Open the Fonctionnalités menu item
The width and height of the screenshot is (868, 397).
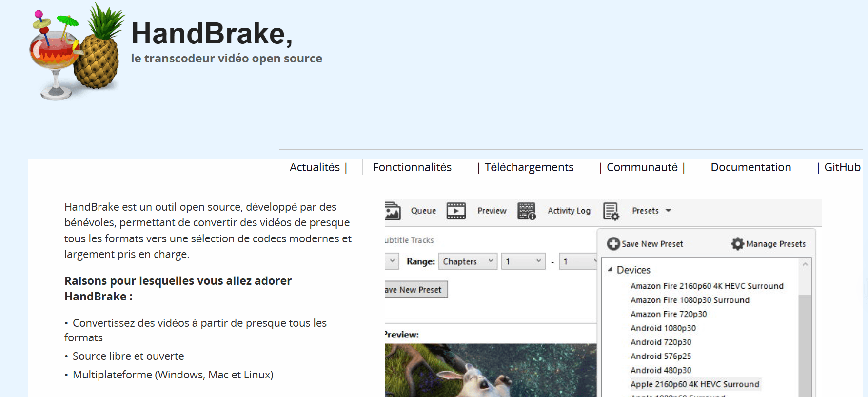[x=412, y=167]
